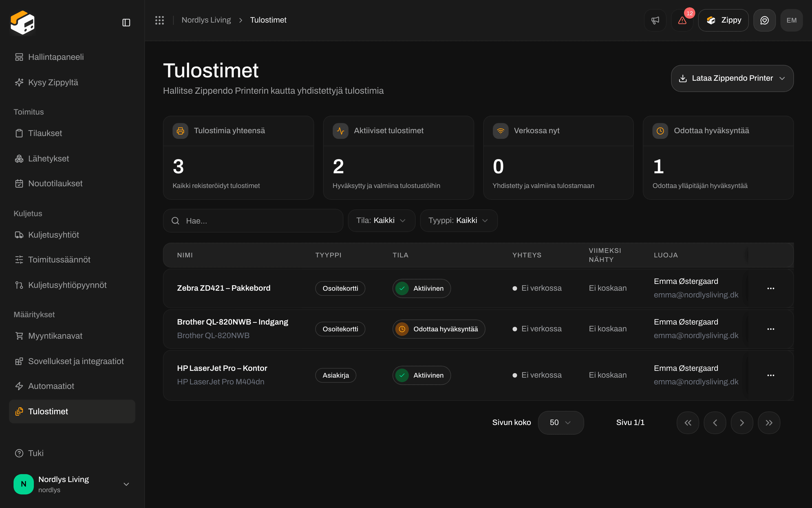Click Ei verkossa on Brother row

(537, 329)
